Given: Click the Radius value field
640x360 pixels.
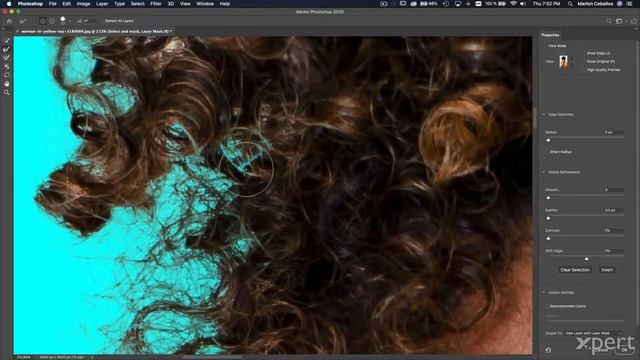Looking at the screenshot, I should (613, 132).
